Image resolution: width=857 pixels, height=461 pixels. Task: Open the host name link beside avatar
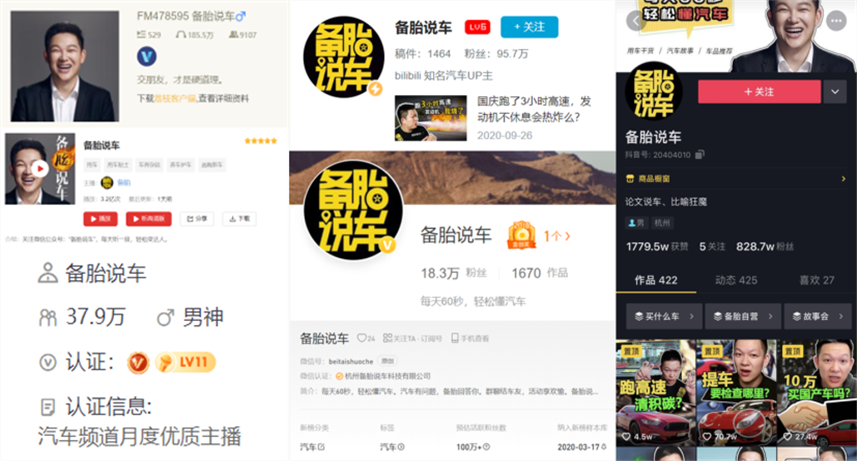(x=124, y=183)
